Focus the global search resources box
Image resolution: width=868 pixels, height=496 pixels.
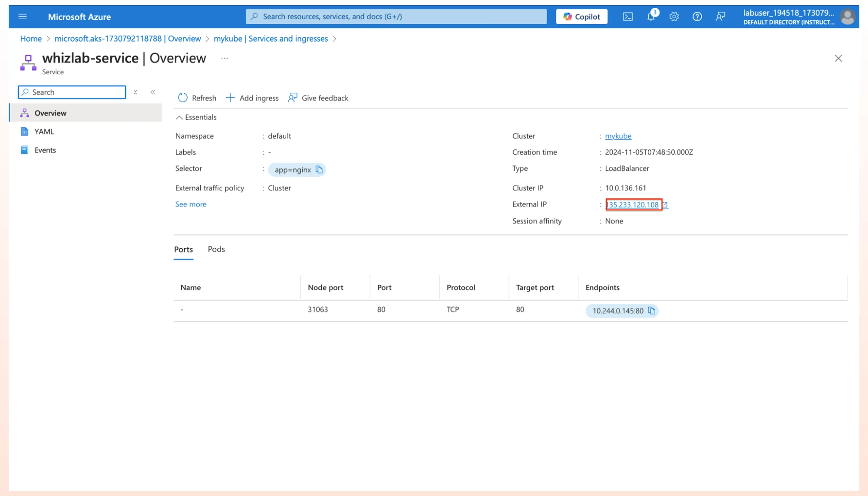pyautogui.click(x=396, y=16)
